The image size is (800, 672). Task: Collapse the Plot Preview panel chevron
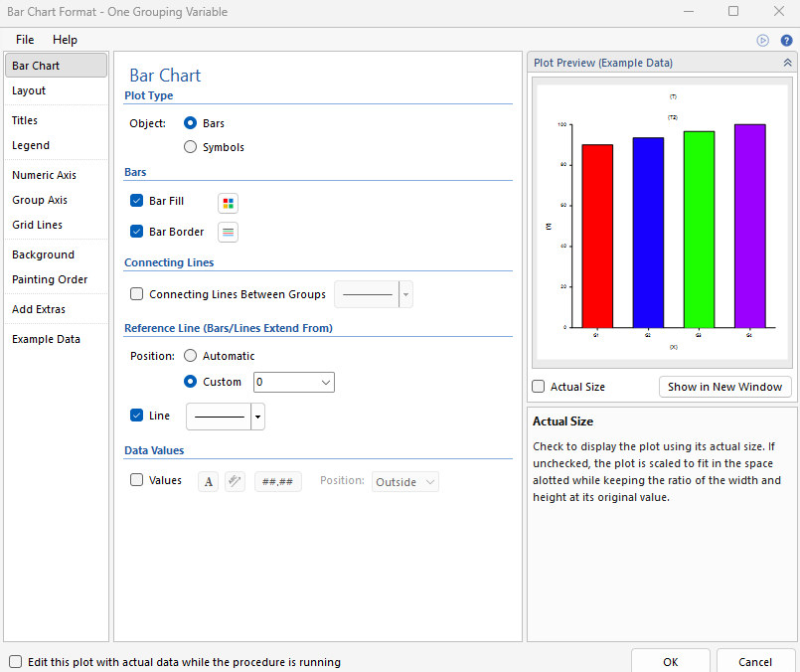pos(787,63)
